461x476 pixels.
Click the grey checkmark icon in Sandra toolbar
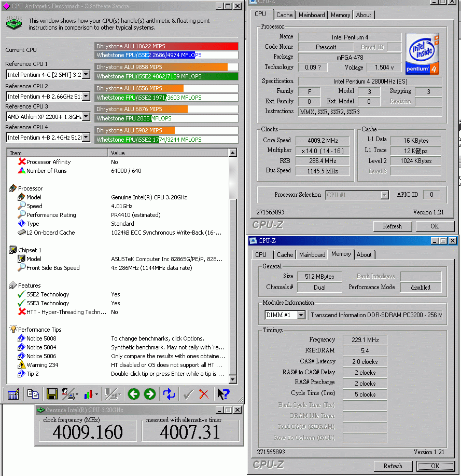[188, 395]
